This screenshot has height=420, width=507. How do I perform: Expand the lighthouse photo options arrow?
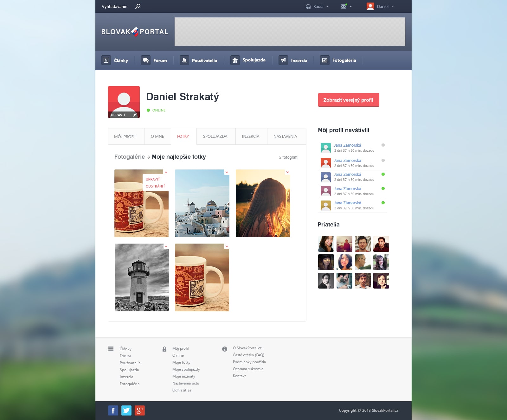click(166, 246)
